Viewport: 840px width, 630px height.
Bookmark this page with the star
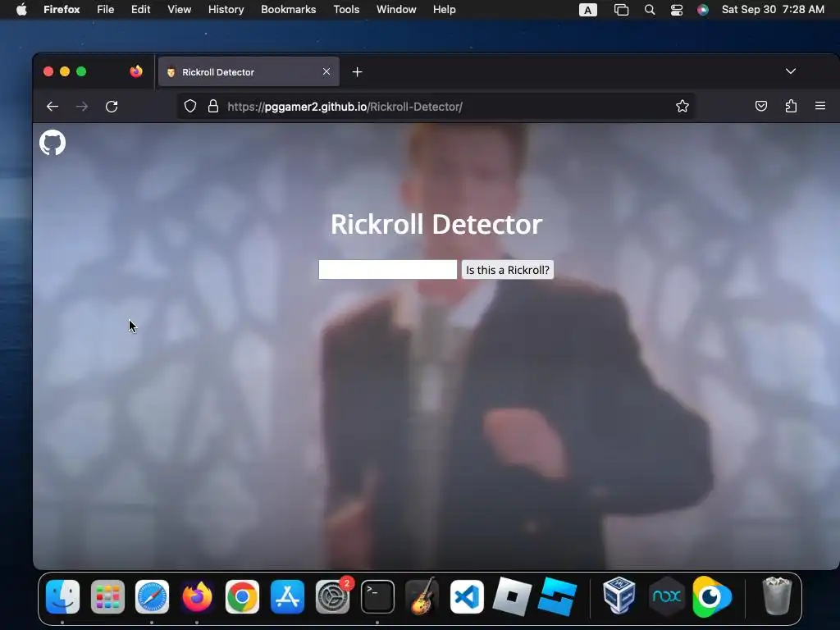pos(682,106)
